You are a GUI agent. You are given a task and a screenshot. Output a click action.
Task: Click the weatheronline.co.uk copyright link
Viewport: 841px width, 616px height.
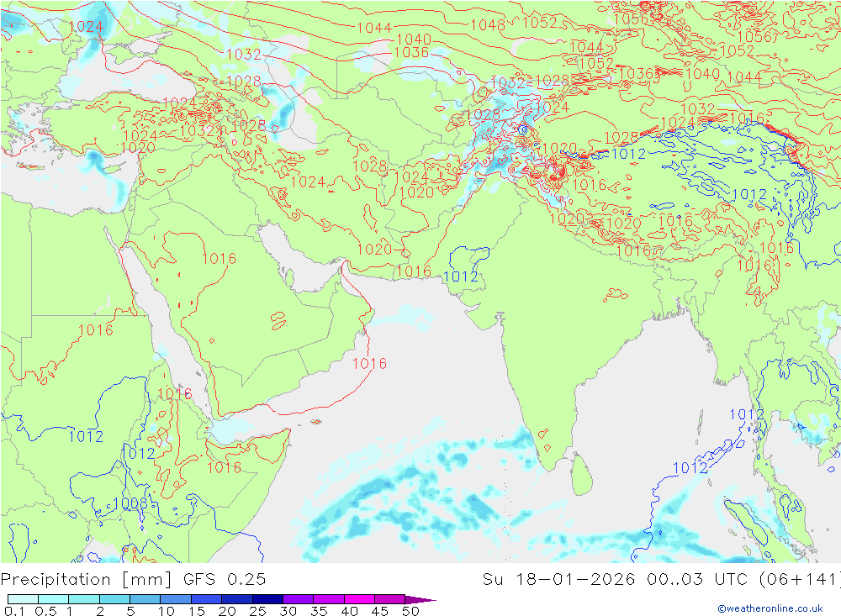coord(770,608)
